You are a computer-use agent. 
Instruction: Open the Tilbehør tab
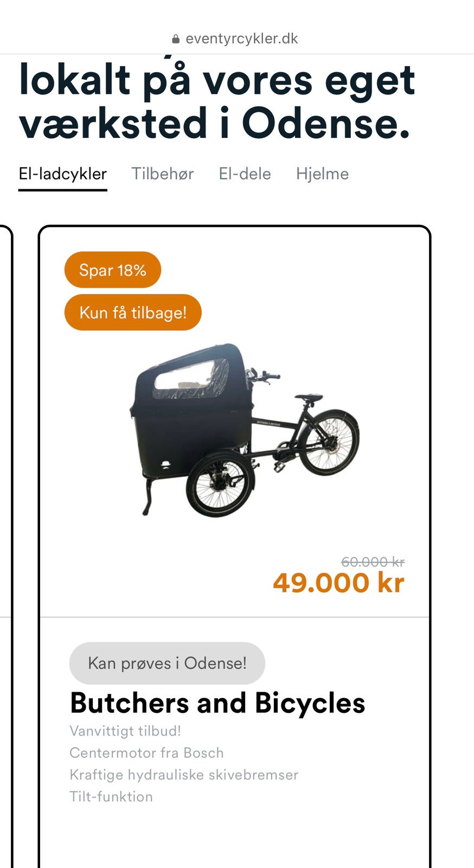point(163,174)
